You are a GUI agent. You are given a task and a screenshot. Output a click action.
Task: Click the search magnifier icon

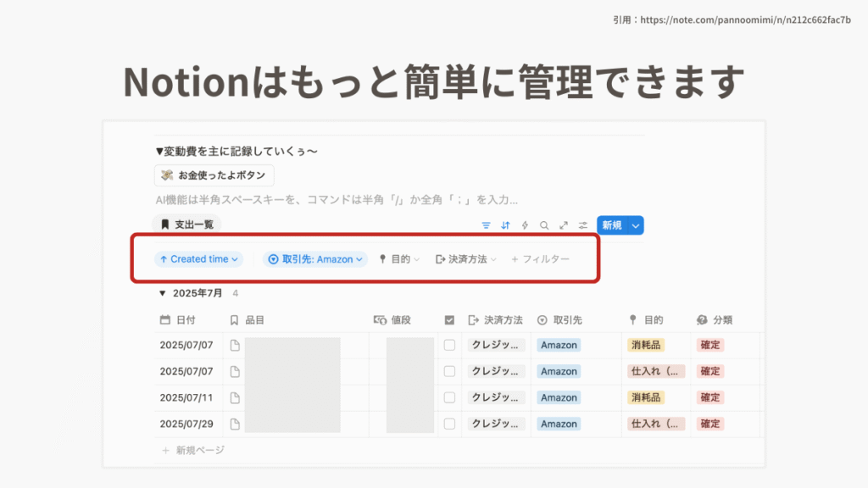tap(544, 225)
